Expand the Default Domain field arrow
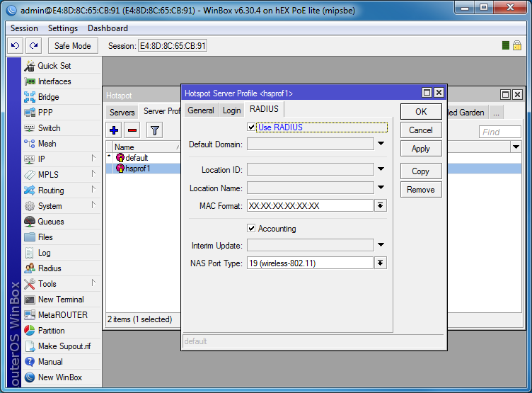 coord(381,144)
